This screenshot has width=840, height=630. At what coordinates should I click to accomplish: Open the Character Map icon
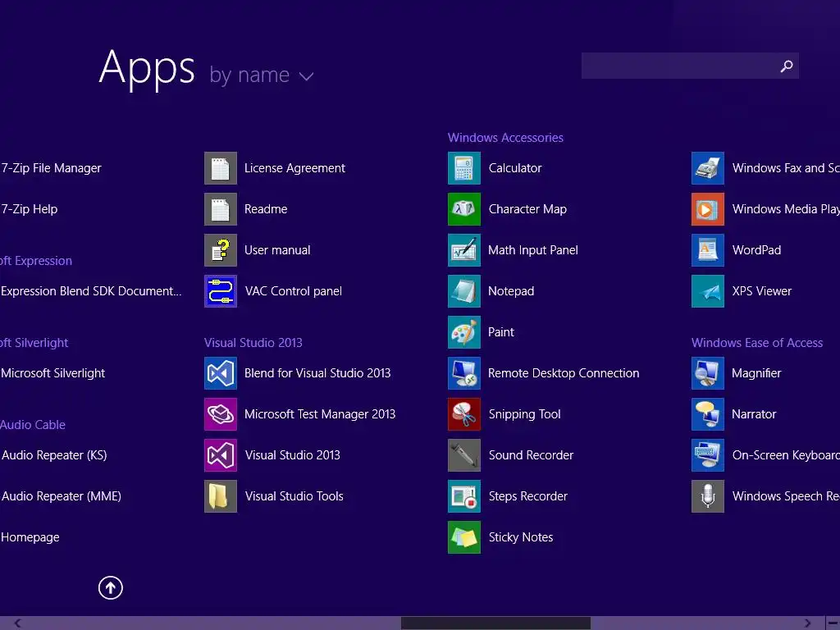[464, 209]
